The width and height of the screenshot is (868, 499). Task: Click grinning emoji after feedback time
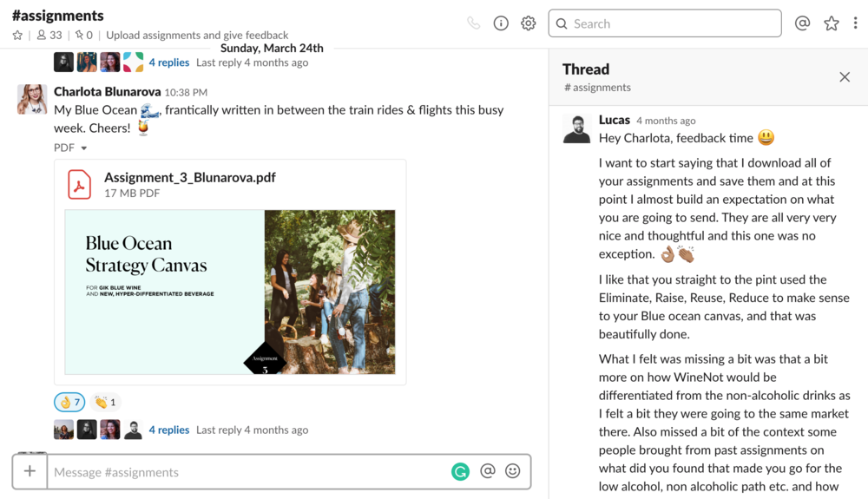(x=766, y=137)
